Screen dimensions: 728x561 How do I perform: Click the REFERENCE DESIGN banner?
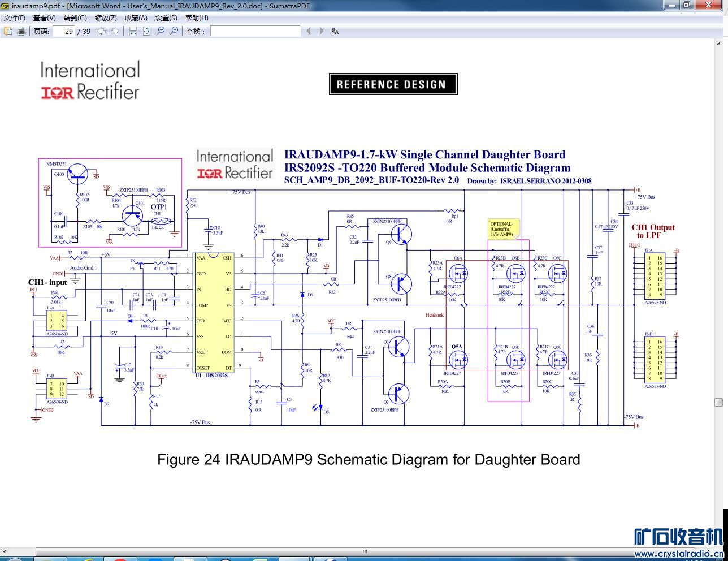pos(393,84)
